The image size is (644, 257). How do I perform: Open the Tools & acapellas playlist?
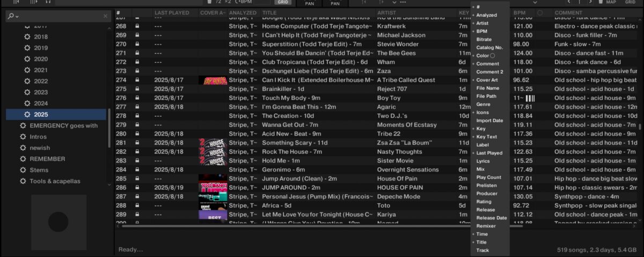coord(55,181)
